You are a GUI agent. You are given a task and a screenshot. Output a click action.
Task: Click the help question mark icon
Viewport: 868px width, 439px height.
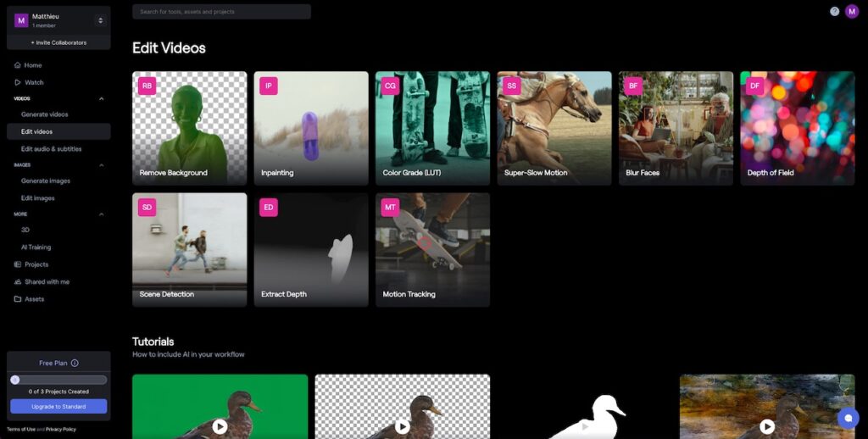pyautogui.click(x=835, y=11)
